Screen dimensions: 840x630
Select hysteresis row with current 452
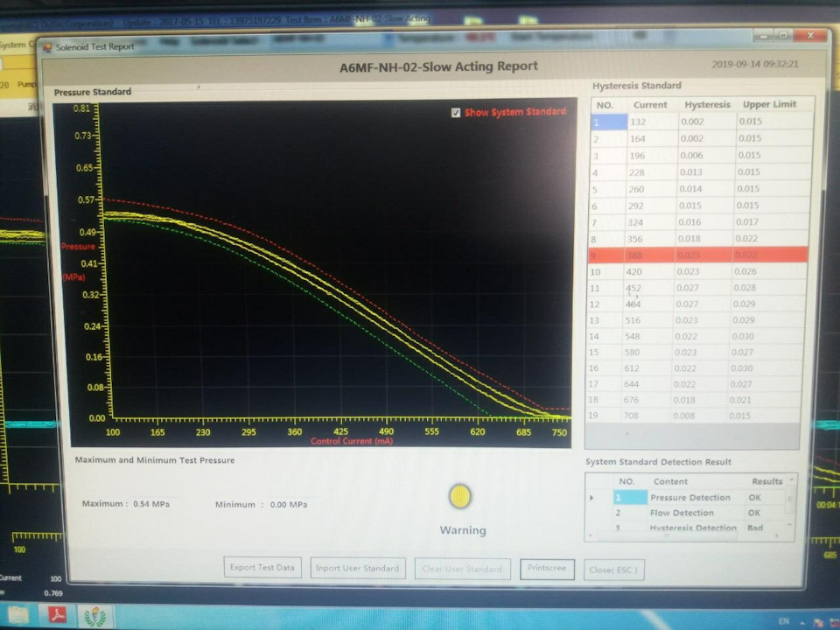click(x=697, y=288)
